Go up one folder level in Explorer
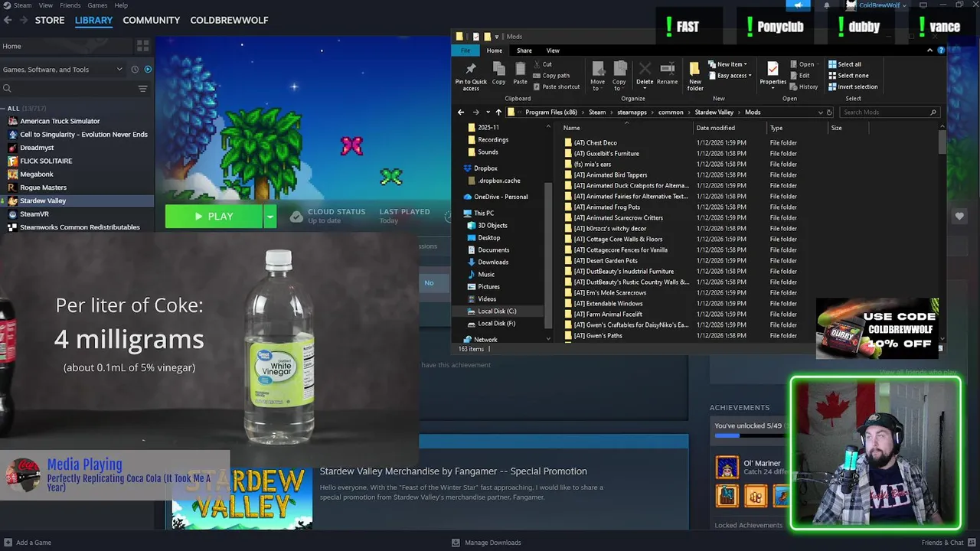 click(498, 112)
